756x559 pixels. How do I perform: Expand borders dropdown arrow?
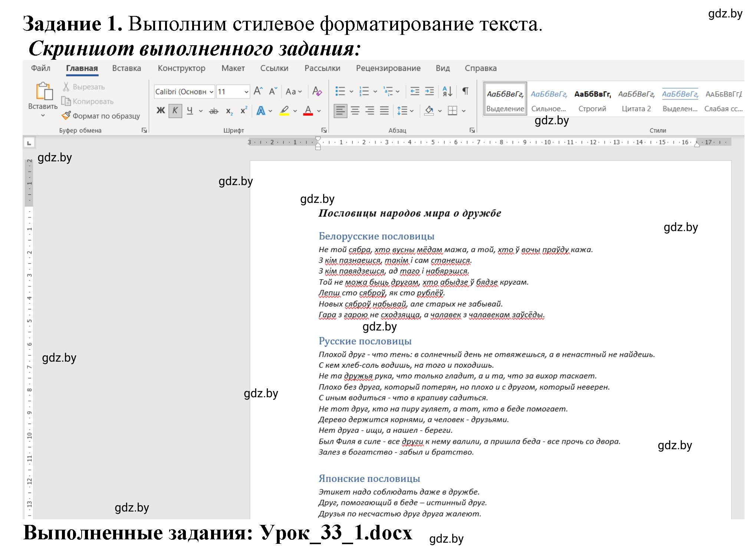pos(464,111)
